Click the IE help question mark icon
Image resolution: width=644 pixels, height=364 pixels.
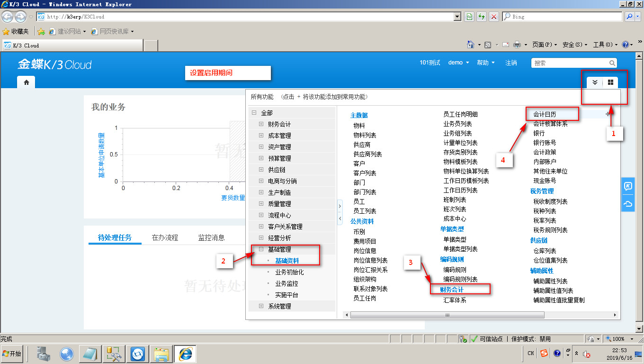[x=626, y=45]
